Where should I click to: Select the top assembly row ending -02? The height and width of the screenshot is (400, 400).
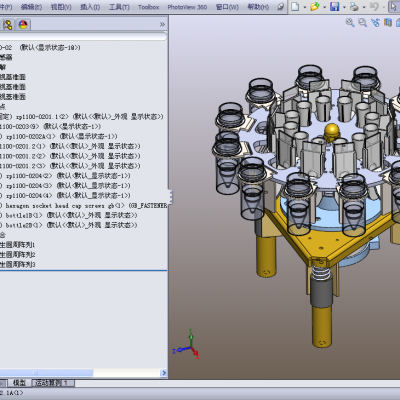point(40,48)
